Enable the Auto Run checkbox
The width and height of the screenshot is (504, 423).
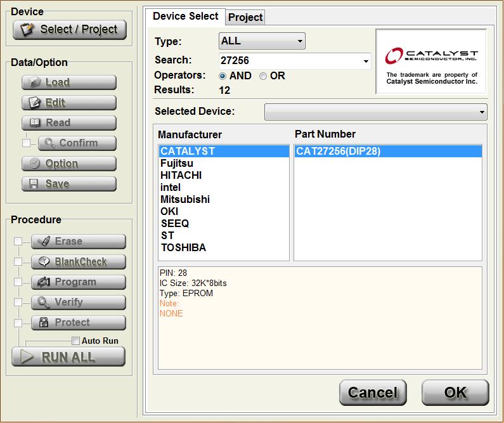pyautogui.click(x=76, y=341)
